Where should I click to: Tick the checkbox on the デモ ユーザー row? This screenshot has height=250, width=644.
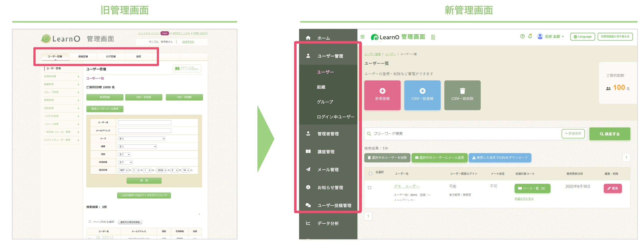[x=370, y=188]
